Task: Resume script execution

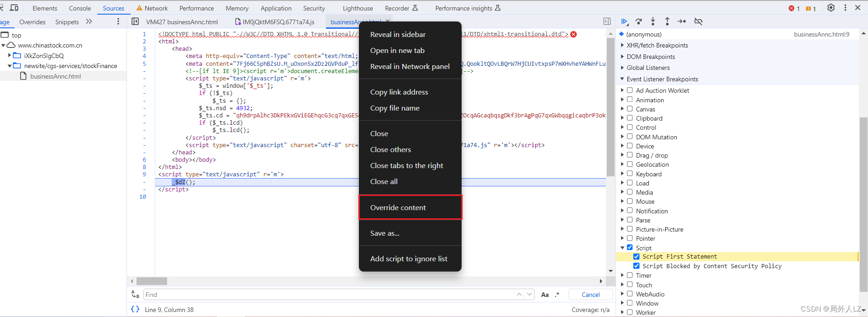Action: coord(625,21)
